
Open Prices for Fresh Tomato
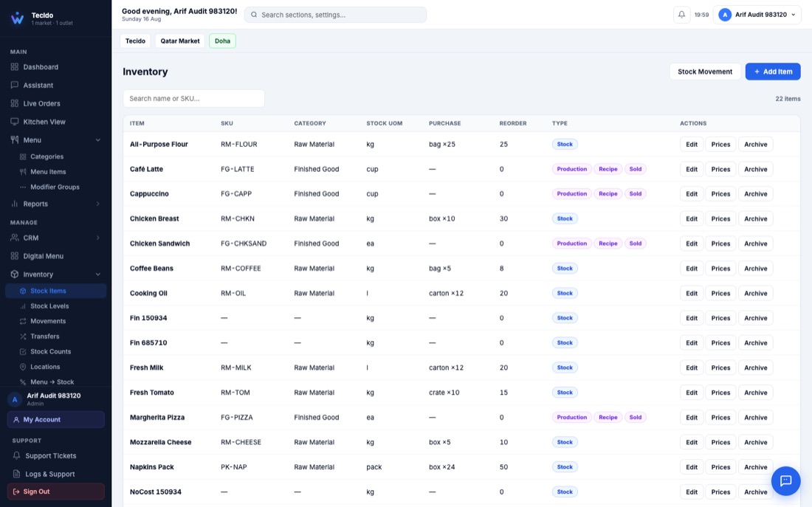pyautogui.click(x=720, y=393)
